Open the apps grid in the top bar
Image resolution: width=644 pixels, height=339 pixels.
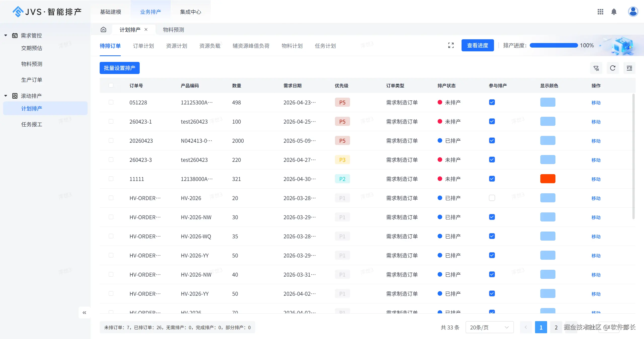(x=600, y=12)
